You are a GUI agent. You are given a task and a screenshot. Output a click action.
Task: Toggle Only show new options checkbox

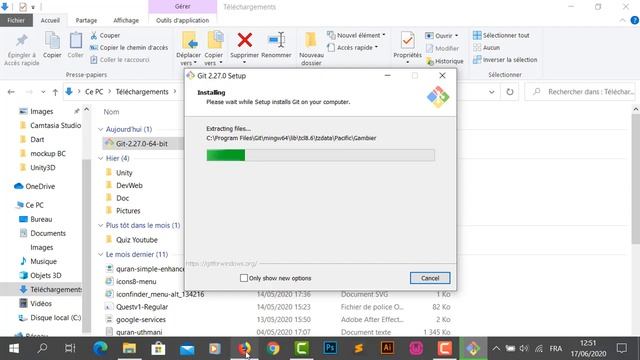(x=244, y=278)
